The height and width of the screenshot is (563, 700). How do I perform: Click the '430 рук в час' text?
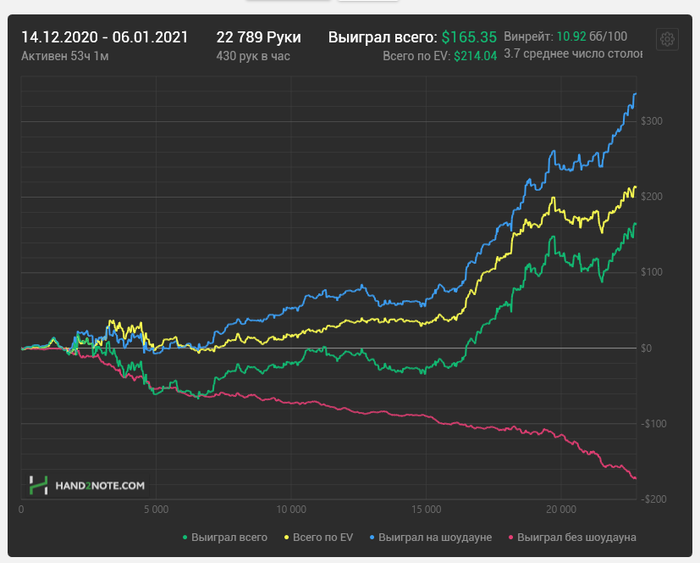coord(253,56)
